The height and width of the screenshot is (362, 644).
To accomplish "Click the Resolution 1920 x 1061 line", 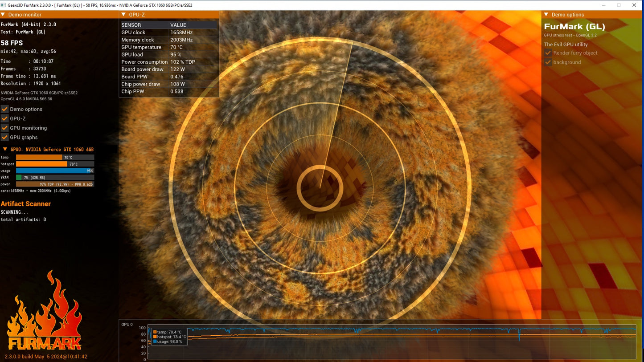I will click(x=31, y=83).
